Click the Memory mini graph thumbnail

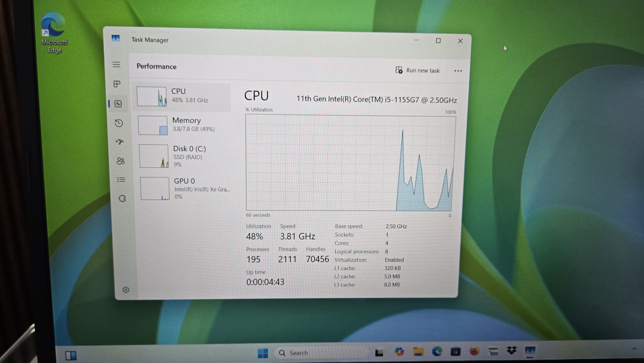coord(153,125)
